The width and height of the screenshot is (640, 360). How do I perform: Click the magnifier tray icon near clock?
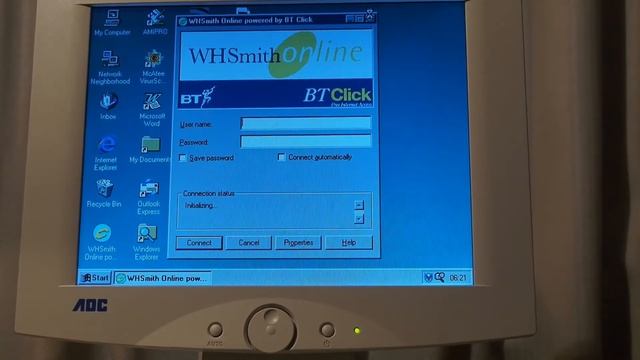[x=439, y=278]
